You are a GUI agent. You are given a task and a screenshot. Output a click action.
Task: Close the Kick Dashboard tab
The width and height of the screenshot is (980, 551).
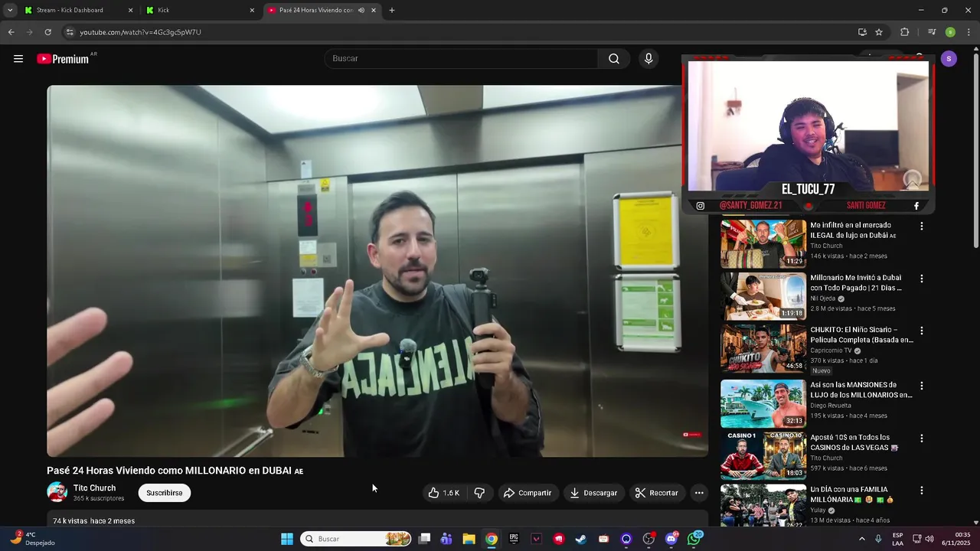(130, 11)
